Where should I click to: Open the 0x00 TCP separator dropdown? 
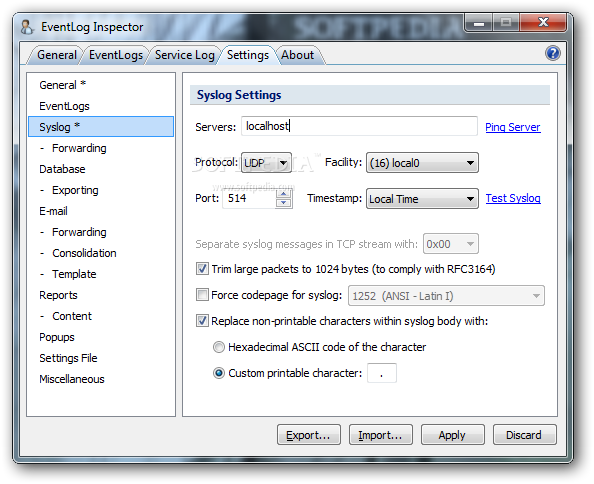click(x=451, y=244)
